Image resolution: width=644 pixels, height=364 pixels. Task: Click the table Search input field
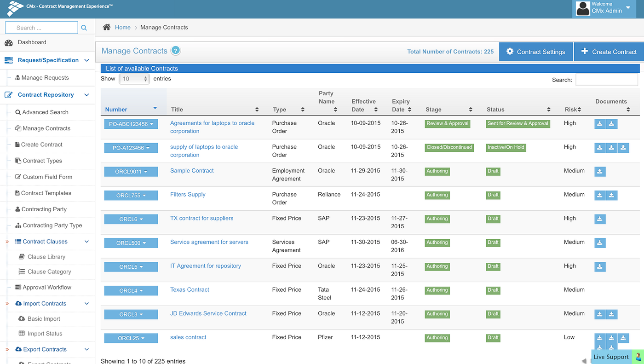606,79
